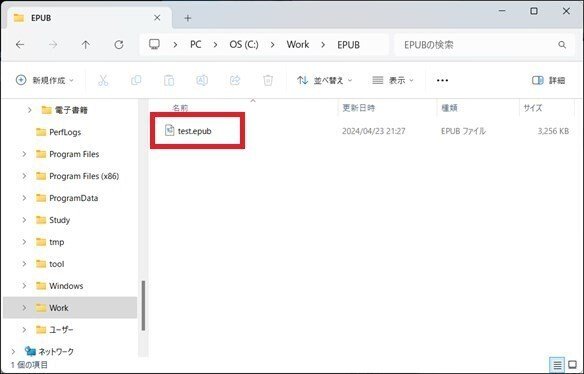
Task: Expand the ProgramData folder node
Action: pyautogui.click(x=24, y=198)
